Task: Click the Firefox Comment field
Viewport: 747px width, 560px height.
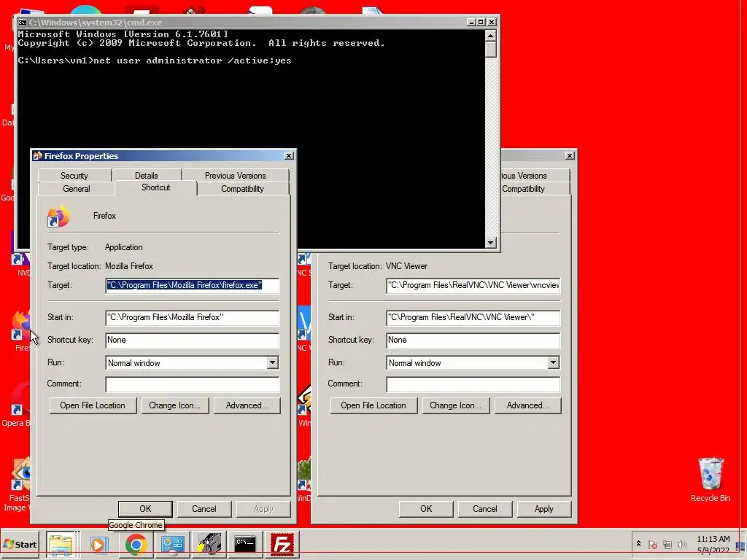Action: tap(192, 384)
